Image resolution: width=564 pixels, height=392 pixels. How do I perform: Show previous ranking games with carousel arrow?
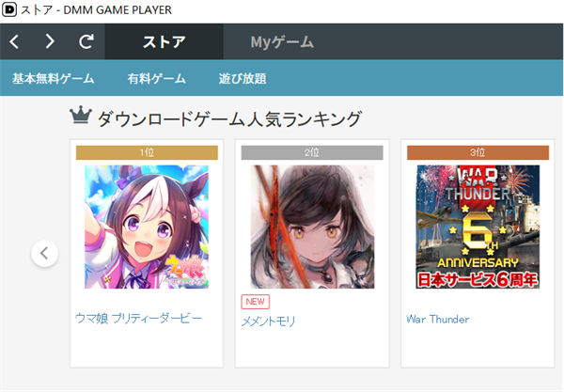tap(44, 254)
